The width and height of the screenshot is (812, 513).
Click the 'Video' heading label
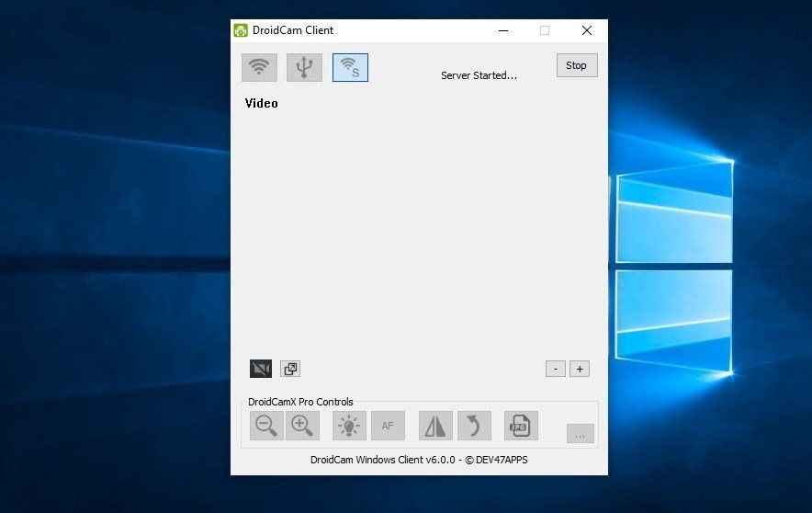262,103
